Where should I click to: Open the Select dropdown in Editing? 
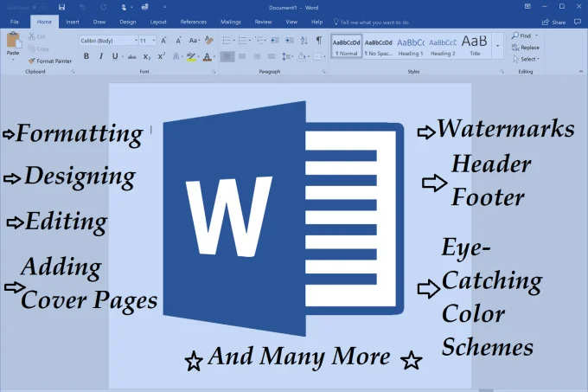point(526,59)
